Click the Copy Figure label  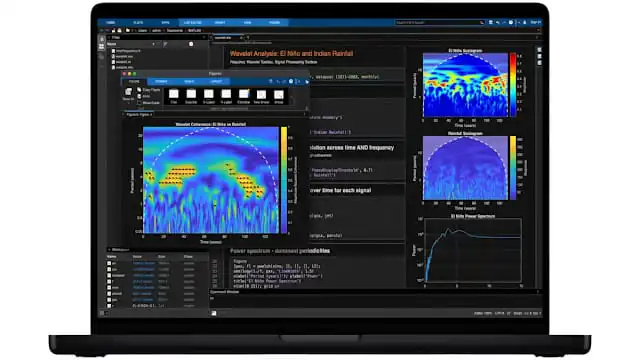coord(151,89)
